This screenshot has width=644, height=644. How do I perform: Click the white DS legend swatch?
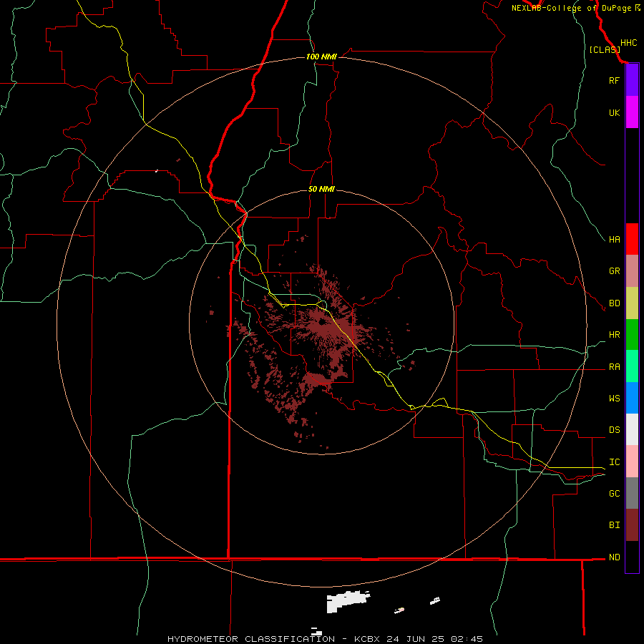(632, 429)
